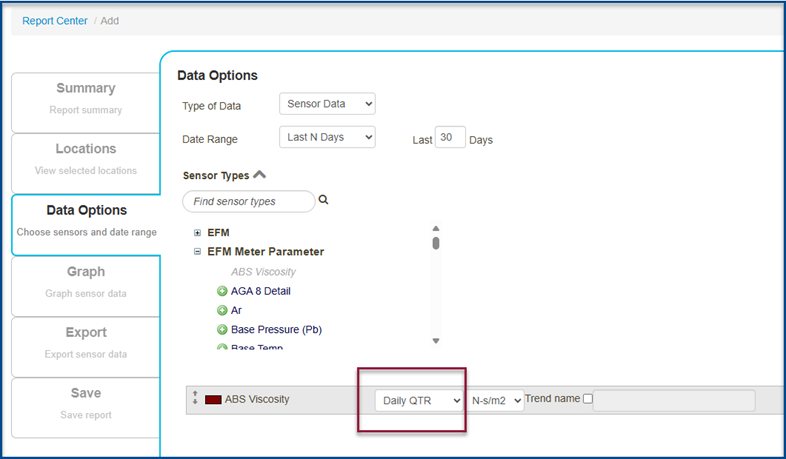Open the Locations tab

(x=86, y=158)
